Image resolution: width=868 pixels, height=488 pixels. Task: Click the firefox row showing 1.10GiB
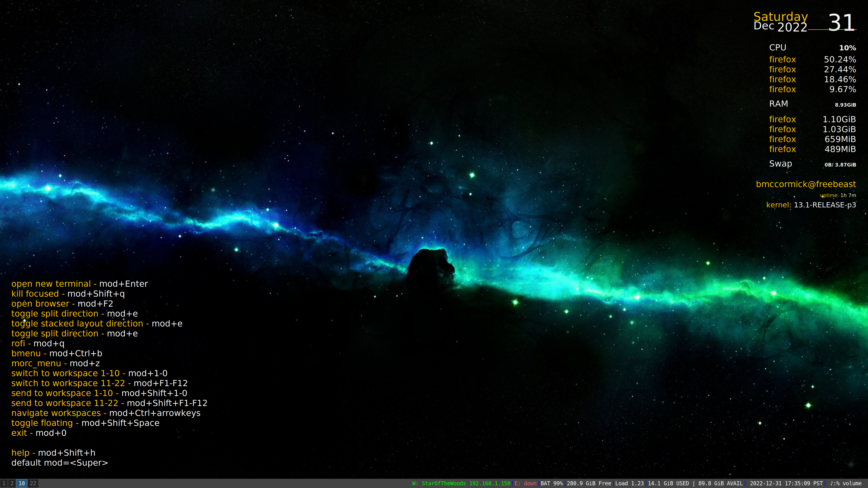[812, 119]
